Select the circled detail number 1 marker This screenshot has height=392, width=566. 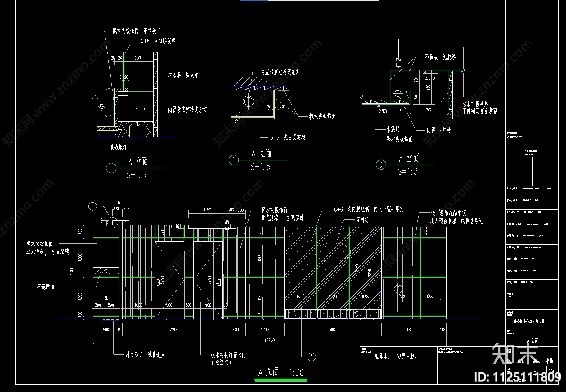click(x=111, y=168)
